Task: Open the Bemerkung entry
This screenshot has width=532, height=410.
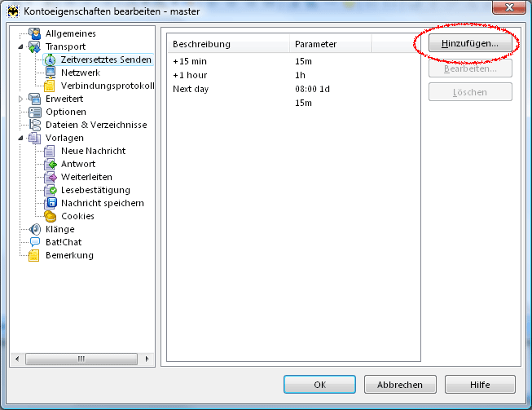Action: click(x=69, y=255)
